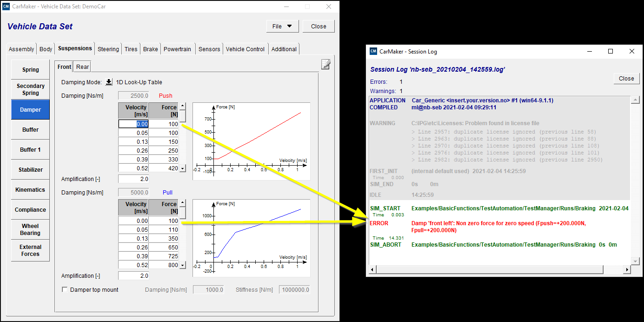
Task: Open the Steering tab
Action: pos(108,49)
